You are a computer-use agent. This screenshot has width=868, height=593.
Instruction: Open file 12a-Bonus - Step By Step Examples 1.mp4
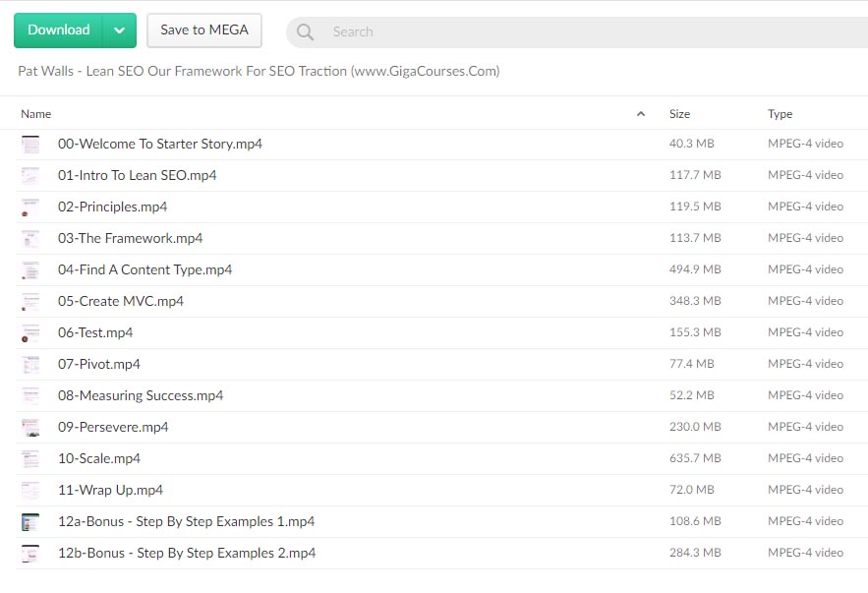pos(186,522)
